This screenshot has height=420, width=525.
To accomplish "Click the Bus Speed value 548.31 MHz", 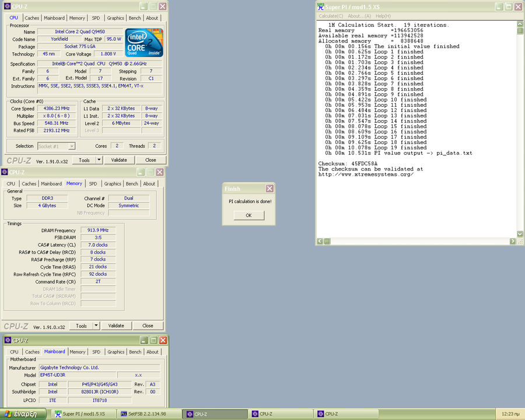I will (56, 123).
